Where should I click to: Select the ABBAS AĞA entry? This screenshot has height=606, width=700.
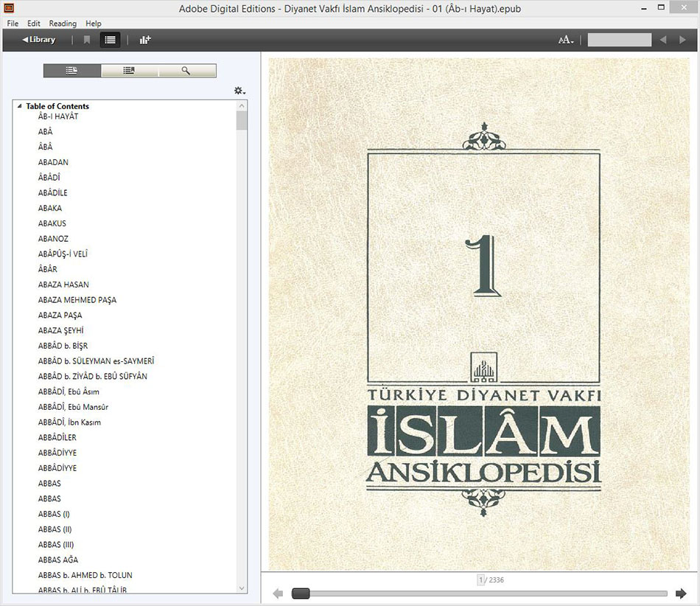pos(58,560)
